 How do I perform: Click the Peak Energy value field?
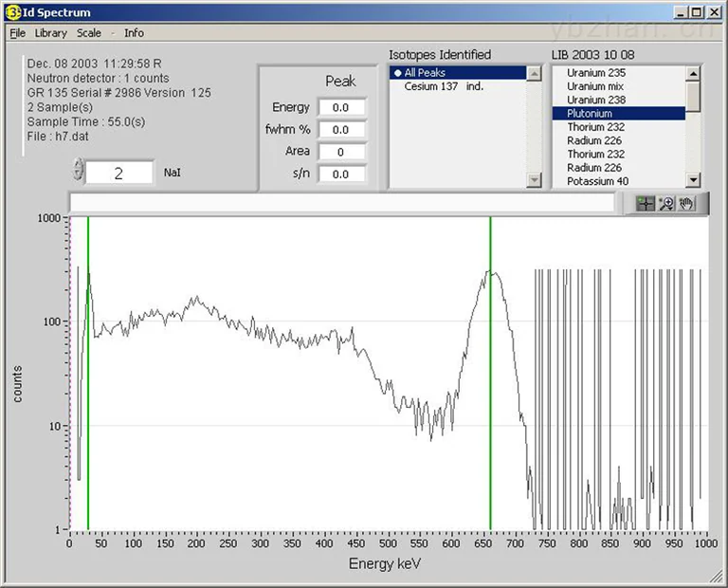(341, 107)
